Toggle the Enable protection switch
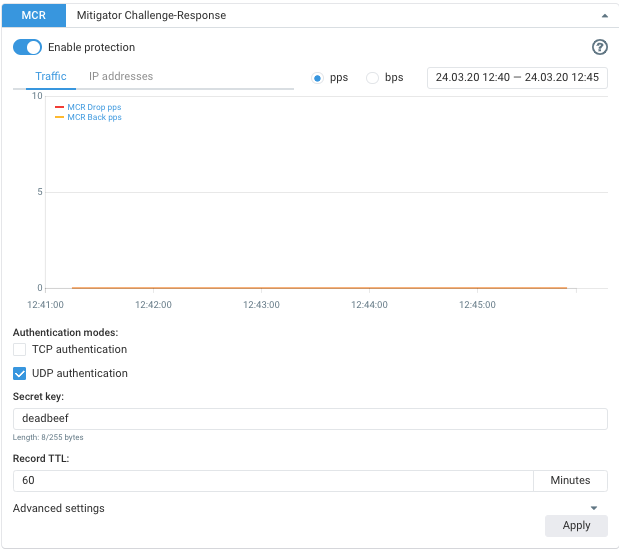The height and width of the screenshot is (551, 623). coord(28,47)
